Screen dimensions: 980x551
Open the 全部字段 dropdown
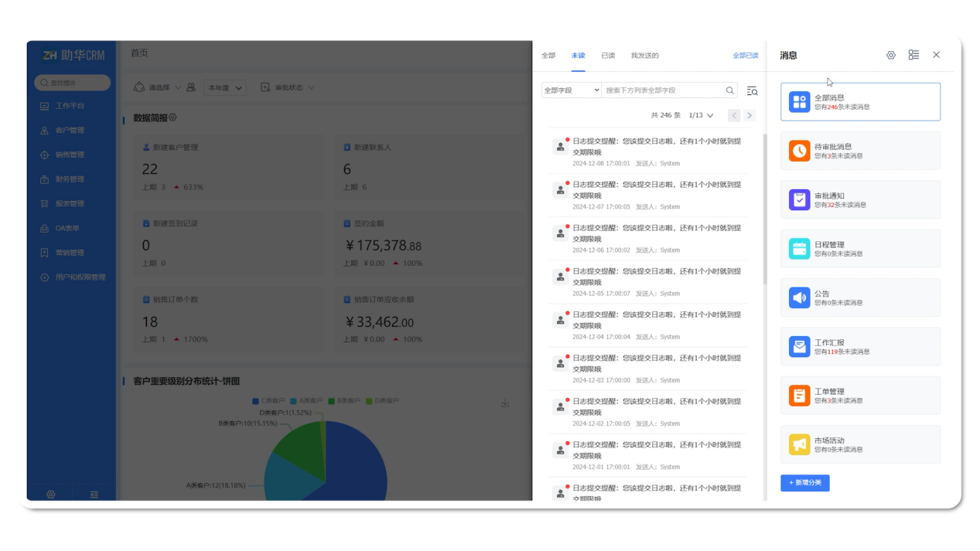click(x=571, y=90)
